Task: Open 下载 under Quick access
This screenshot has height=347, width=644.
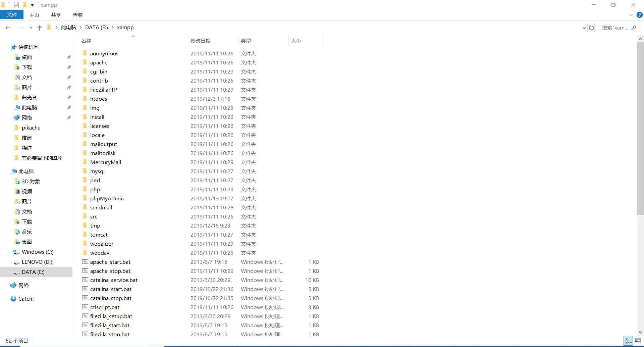Action: 26,67
